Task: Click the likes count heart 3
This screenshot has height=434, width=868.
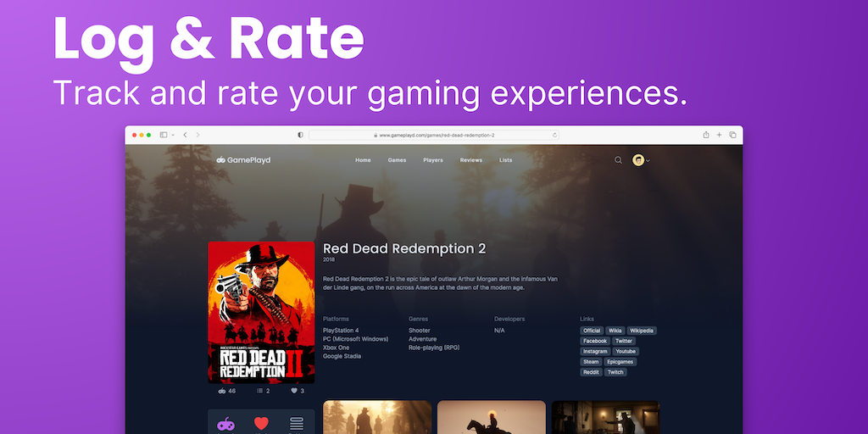Action: click(x=298, y=391)
